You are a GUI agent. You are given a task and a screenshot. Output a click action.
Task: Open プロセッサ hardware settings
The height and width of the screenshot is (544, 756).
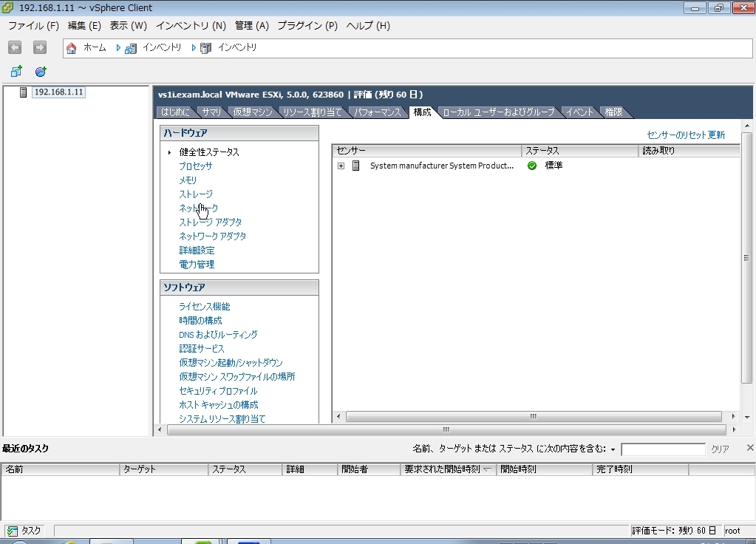pyautogui.click(x=196, y=166)
